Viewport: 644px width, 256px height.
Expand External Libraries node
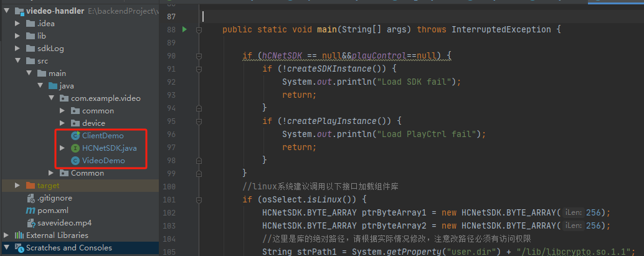pyautogui.click(x=6, y=235)
